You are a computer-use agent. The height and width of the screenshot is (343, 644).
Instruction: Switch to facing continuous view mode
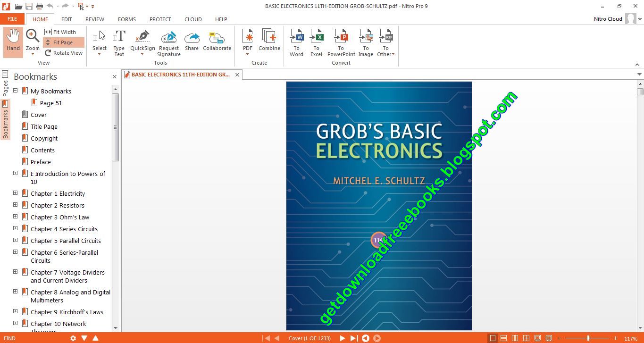pos(526,338)
